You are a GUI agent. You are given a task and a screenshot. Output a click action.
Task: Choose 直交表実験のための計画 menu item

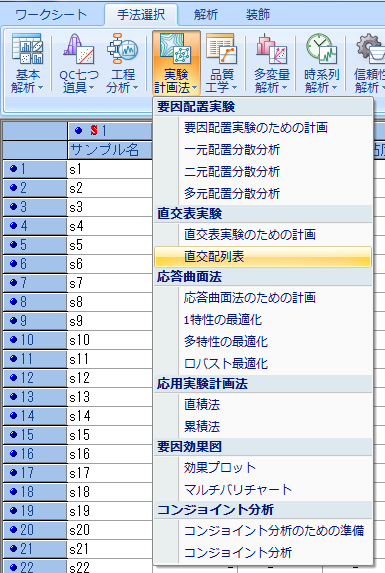[x=263, y=234]
